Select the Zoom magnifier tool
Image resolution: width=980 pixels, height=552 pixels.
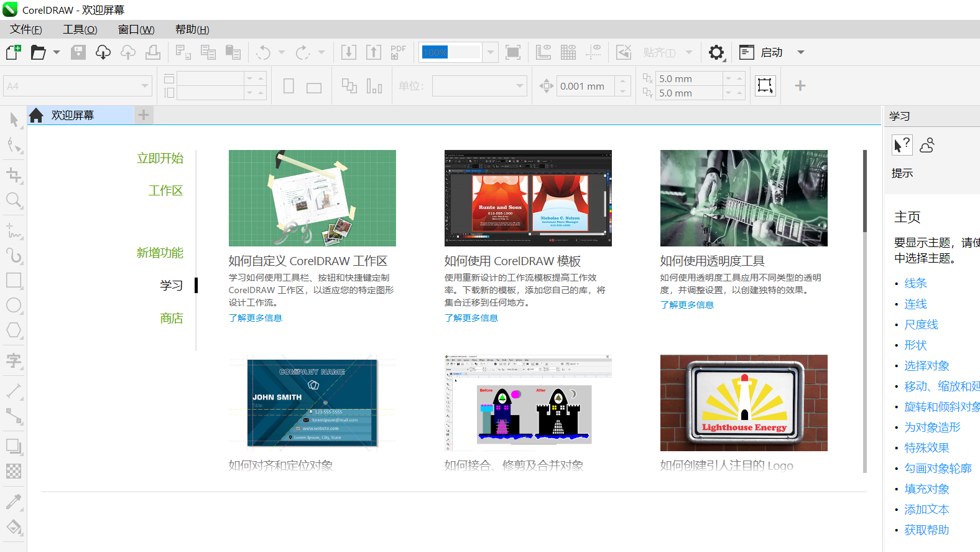point(14,200)
